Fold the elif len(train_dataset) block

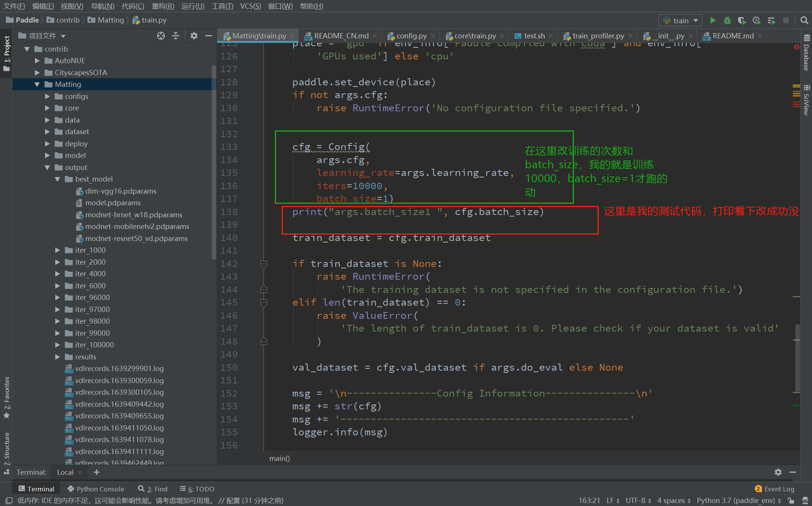[x=264, y=303]
